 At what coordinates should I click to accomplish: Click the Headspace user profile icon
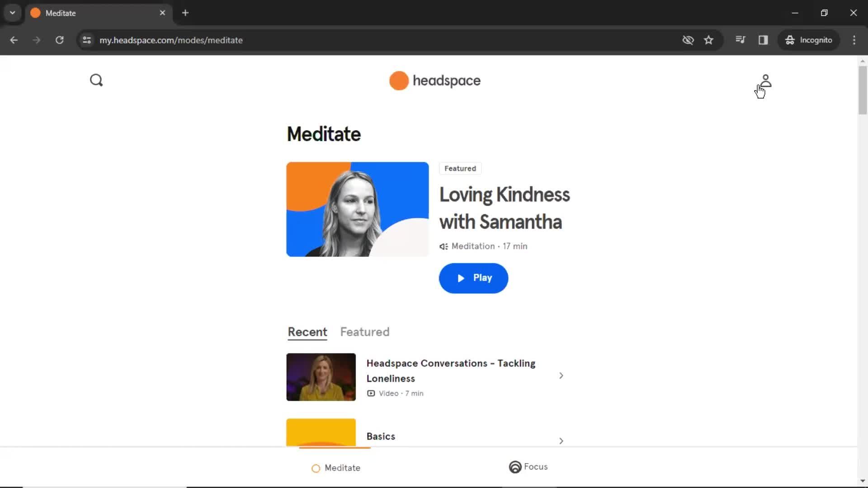765,80
